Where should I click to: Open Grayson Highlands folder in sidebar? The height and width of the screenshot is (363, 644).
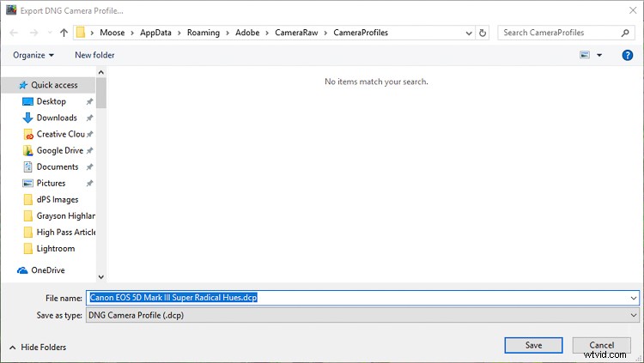coord(66,216)
